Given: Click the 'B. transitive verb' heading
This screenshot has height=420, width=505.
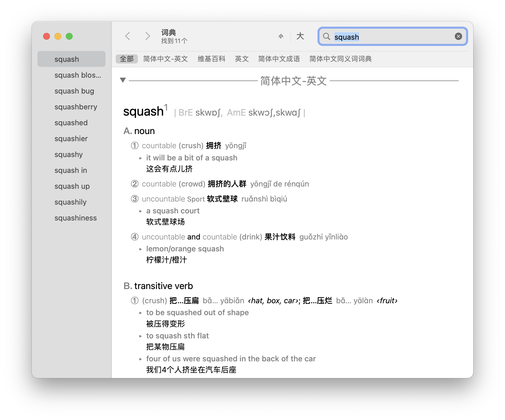Looking at the screenshot, I should [x=158, y=286].
